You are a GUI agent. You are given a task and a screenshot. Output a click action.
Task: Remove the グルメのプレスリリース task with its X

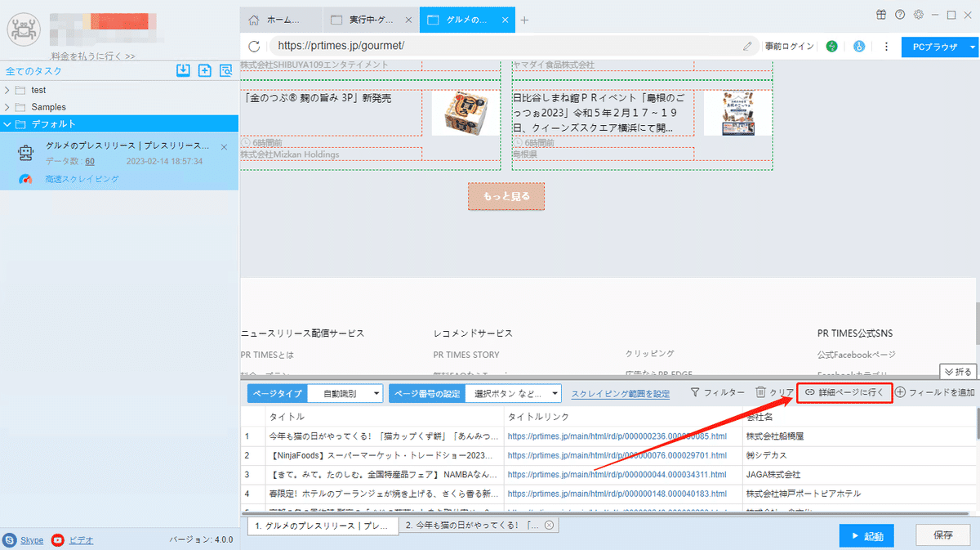pos(225,146)
